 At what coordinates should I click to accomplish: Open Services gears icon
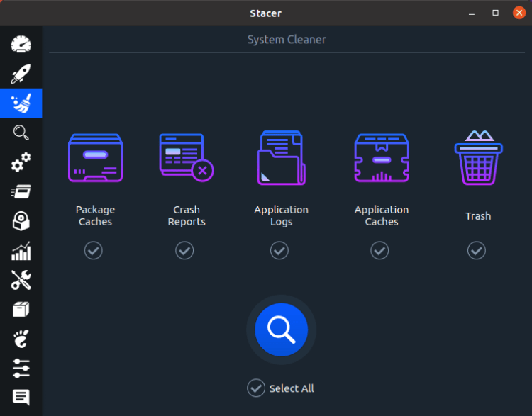[21, 162]
